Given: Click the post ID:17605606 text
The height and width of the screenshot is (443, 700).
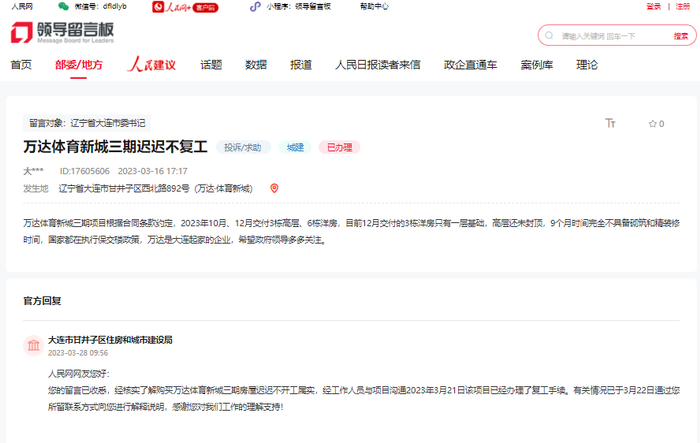Looking at the screenshot, I should tap(85, 171).
